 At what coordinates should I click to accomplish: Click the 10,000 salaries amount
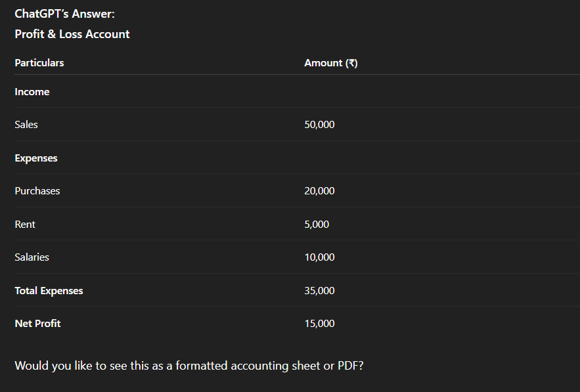point(319,257)
